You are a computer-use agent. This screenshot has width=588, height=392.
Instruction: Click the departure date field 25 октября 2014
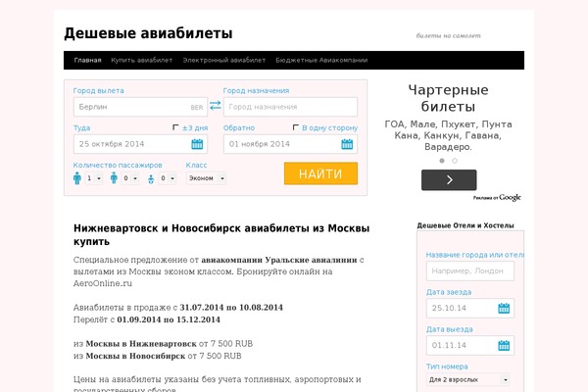(x=140, y=144)
